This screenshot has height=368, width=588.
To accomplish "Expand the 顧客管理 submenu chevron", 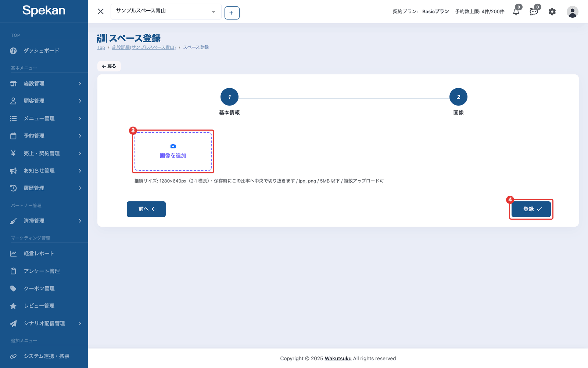I will [x=80, y=101].
